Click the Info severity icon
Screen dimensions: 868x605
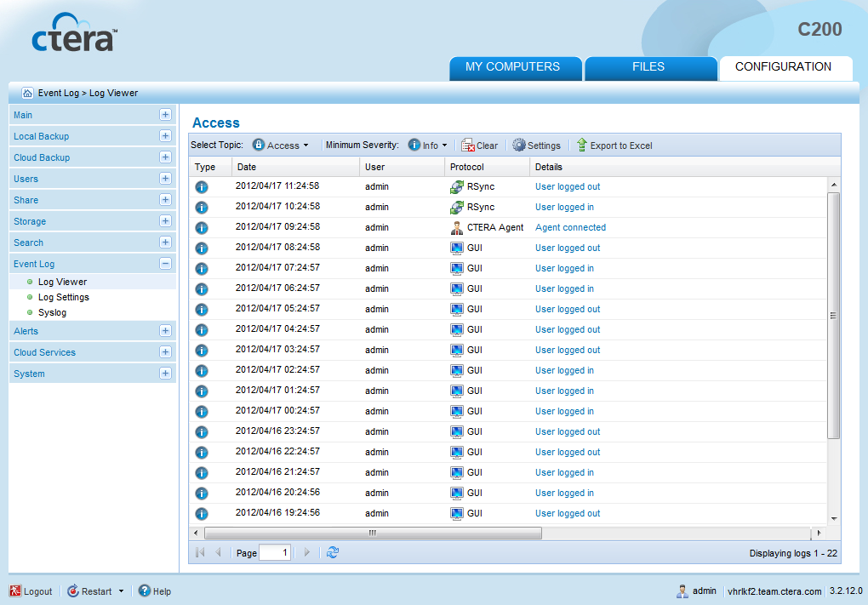click(x=414, y=145)
